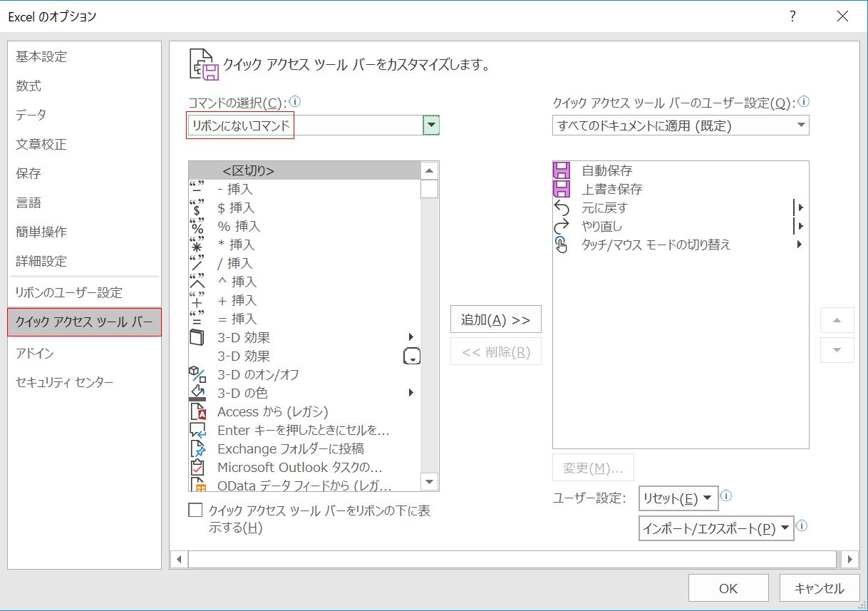Select the '^ 挿入' caret insert icon
This screenshot has height=611, width=868.
[x=197, y=282]
